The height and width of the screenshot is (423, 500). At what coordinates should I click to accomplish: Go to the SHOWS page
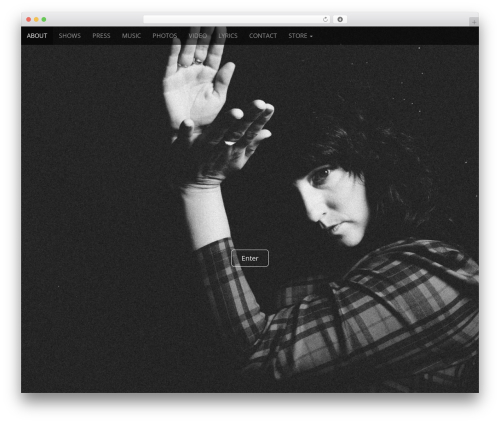click(x=70, y=36)
